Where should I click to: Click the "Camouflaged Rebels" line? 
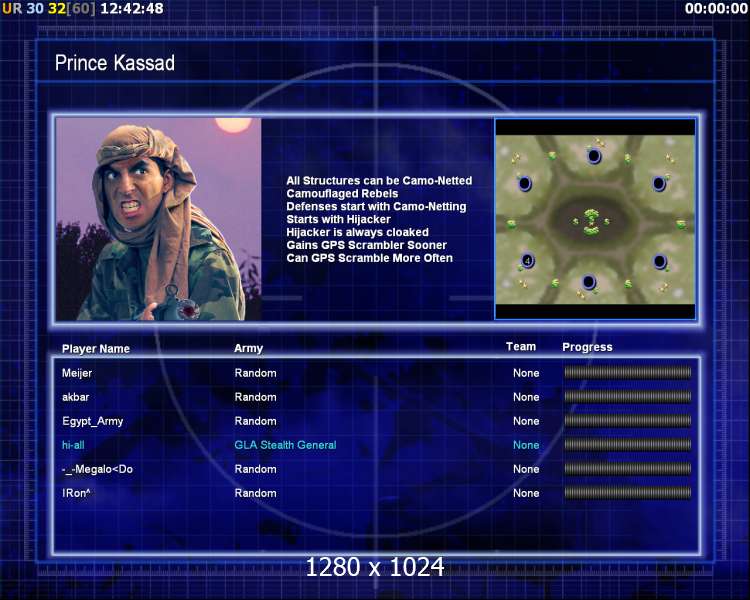(342, 193)
